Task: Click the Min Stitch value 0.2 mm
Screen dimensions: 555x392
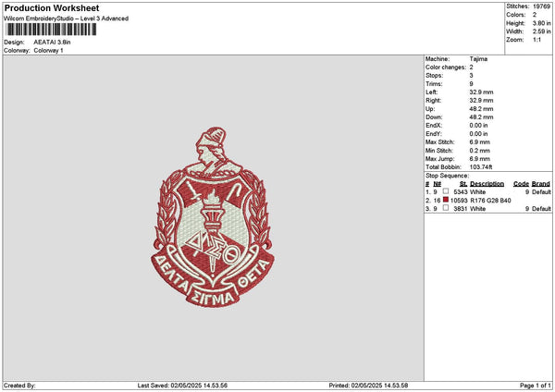Action: pos(480,151)
